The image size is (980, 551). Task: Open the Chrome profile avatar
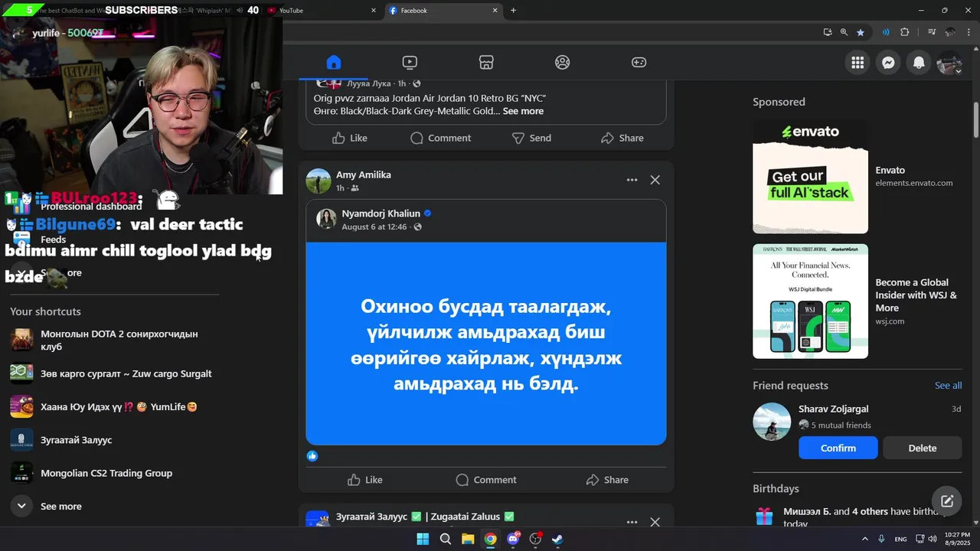point(950,32)
